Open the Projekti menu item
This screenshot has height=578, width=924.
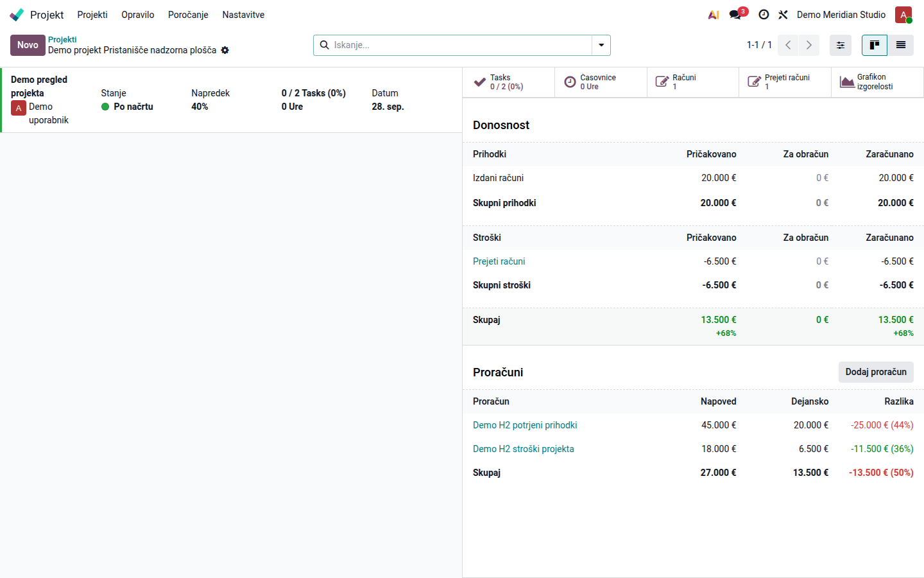(x=92, y=15)
